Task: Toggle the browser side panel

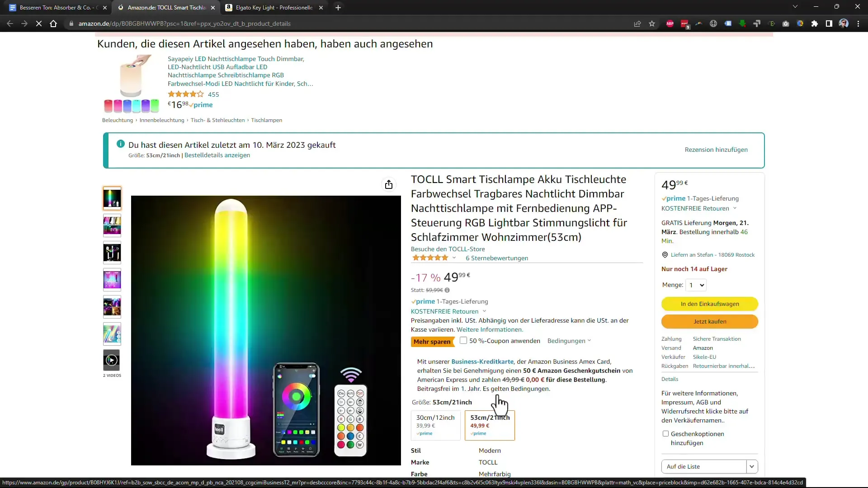Action: (829, 23)
